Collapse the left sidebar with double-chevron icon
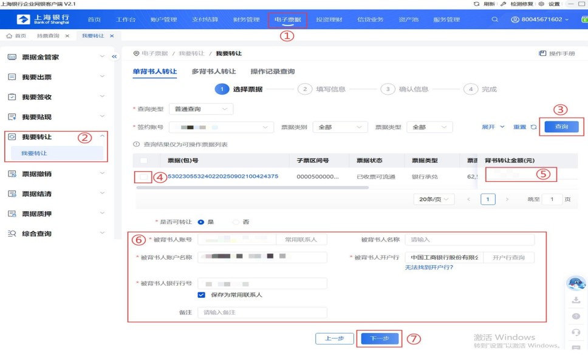588x364 pixels. point(114,56)
